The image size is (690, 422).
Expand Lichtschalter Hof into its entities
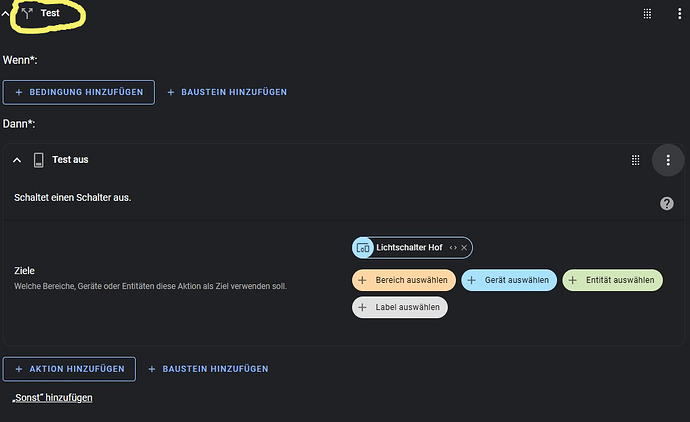[x=453, y=248]
